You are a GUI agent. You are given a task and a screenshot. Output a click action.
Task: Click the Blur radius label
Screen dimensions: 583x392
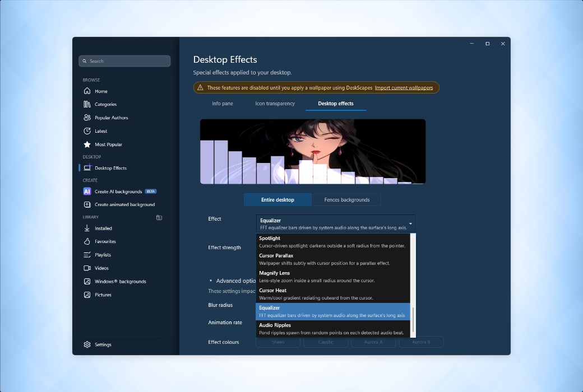click(220, 305)
